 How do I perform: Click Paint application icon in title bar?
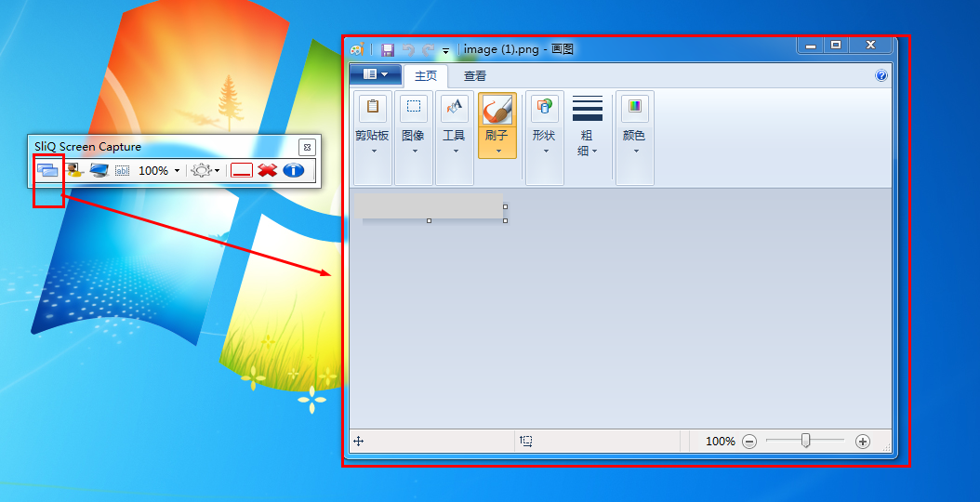point(357,49)
